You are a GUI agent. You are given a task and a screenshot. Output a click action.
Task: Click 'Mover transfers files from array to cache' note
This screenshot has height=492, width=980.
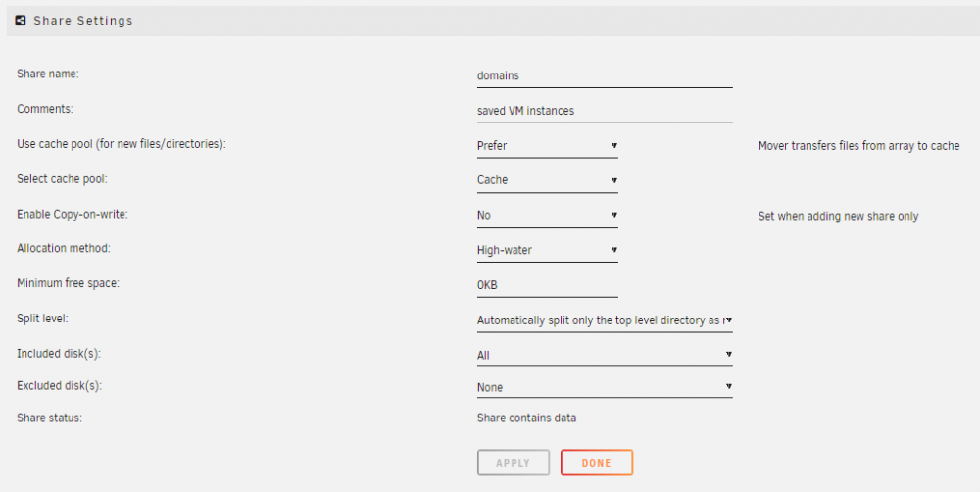coord(858,146)
